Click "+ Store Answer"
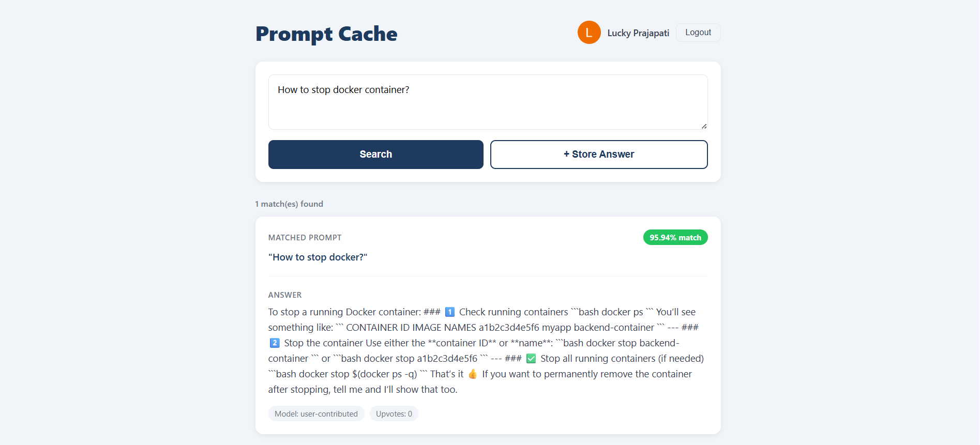Viewport: 980px width, 445px height. 598,154
